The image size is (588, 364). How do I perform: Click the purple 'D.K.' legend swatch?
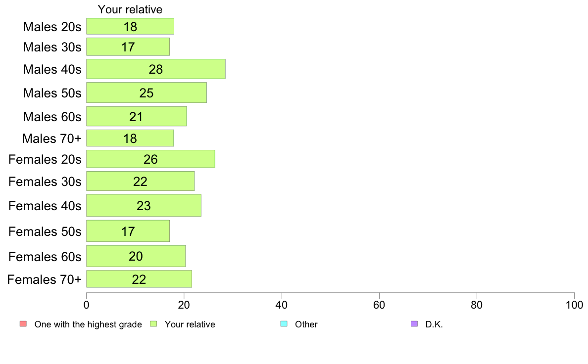click(x=414, y=324)
